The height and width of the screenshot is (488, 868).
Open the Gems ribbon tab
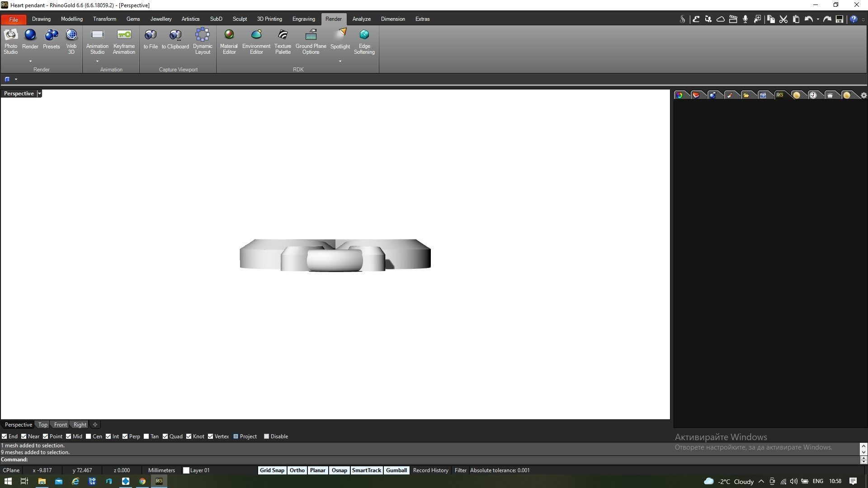tap(133, 19)
